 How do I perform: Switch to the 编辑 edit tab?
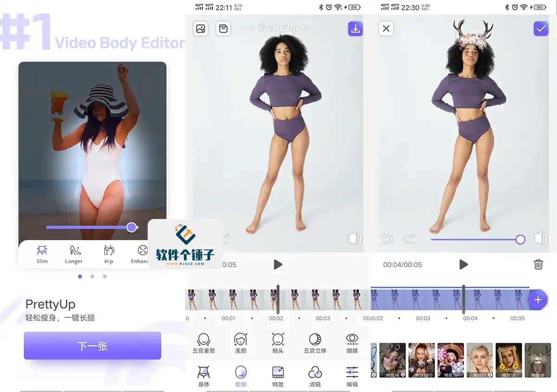click(352, 376)
